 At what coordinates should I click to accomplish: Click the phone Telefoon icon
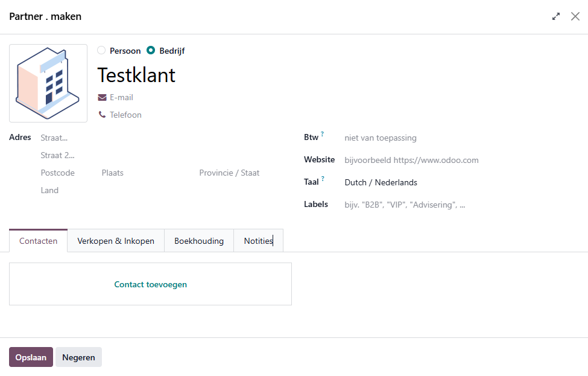pos(102,115)
